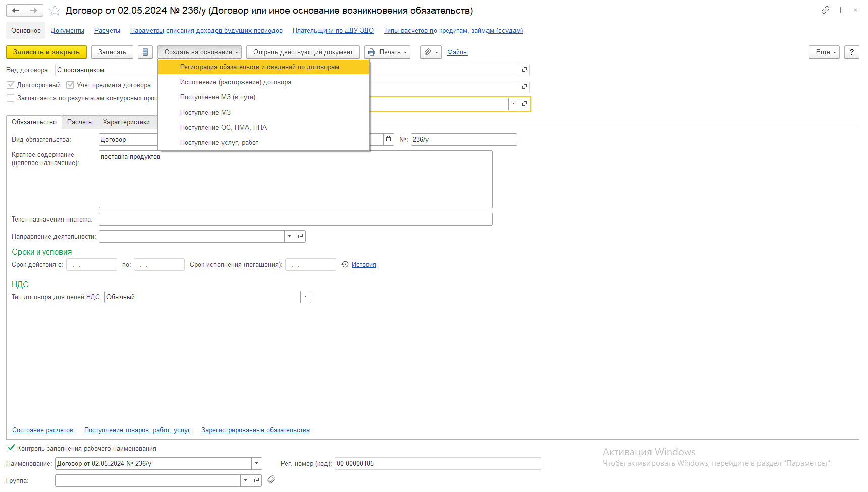Open the Группа dropdown arrow
The height and width of the screenshot is (492, 868).
coord(245,480)
